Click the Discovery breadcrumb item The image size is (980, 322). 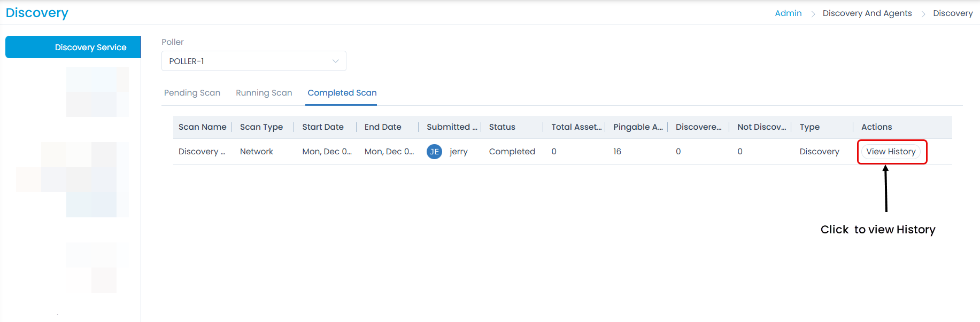952,13
